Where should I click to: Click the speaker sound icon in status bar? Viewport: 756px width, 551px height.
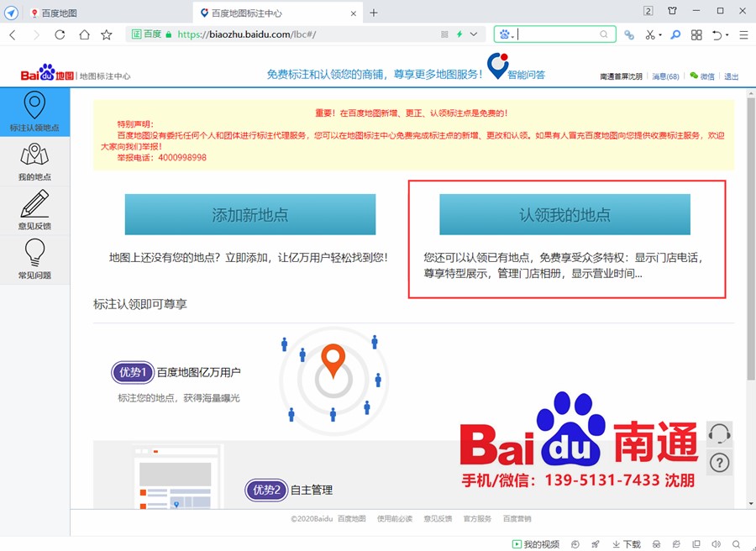[x=717, y=544]
